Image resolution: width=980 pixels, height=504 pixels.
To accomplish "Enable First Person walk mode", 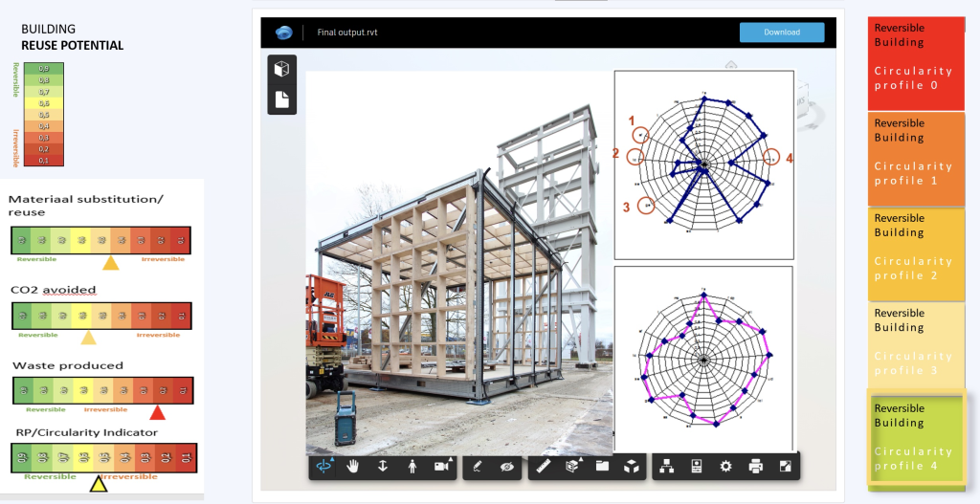I will tap(412, 467).
